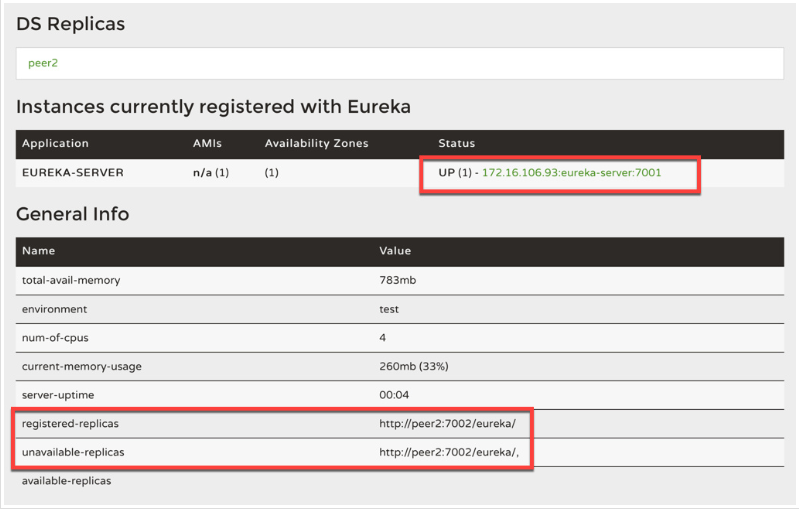This screenshot has width=799, height=512.
Task: Select the current-memory-usage row name
Action: 82,366
